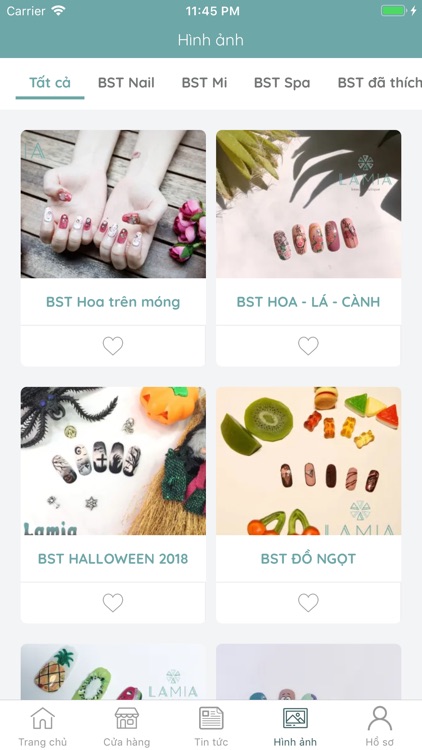Viewport: 422px width, 750px height.
Task: Tap the Hình ảnh gallery icon
Action: [x=295, y=718]
